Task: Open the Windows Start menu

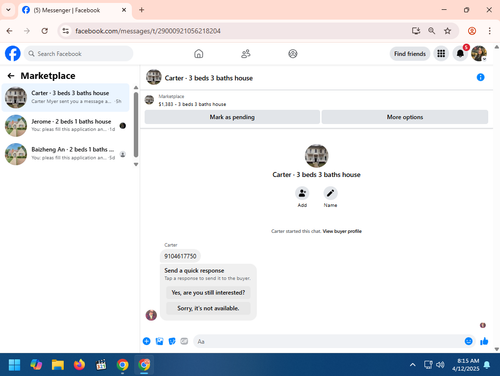Action: point(14,365)
